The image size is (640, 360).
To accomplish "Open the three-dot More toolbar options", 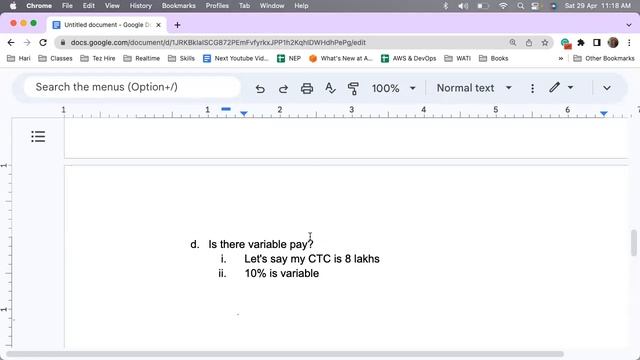I will [532, 88].
